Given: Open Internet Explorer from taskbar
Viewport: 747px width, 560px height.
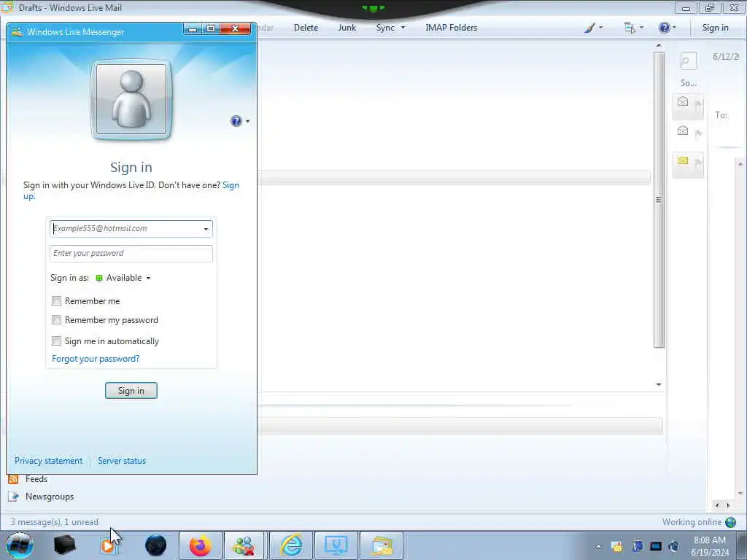Looking at the screenshot, I should pos(291,545).
